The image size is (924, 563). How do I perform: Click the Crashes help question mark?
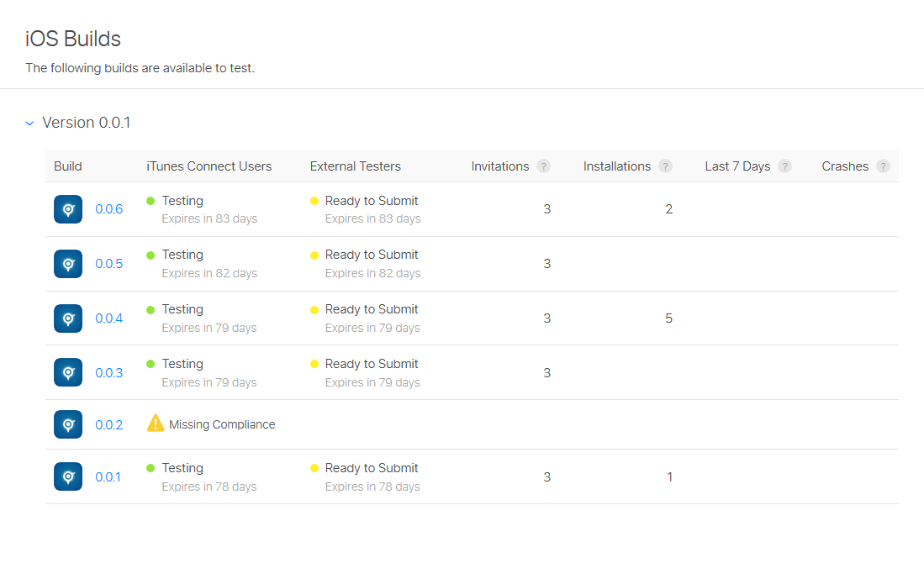883,166
